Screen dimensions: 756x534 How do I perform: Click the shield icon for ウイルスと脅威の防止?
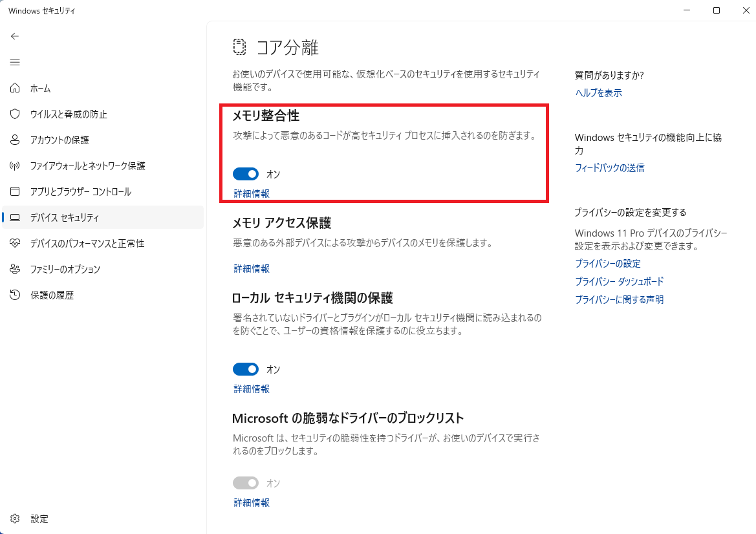pos(15,114)
